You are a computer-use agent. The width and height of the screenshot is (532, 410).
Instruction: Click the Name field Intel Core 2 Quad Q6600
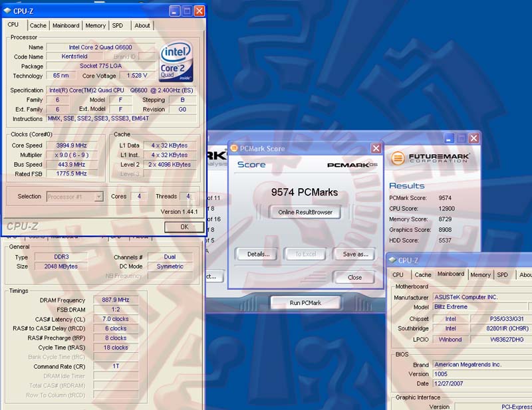100,47
